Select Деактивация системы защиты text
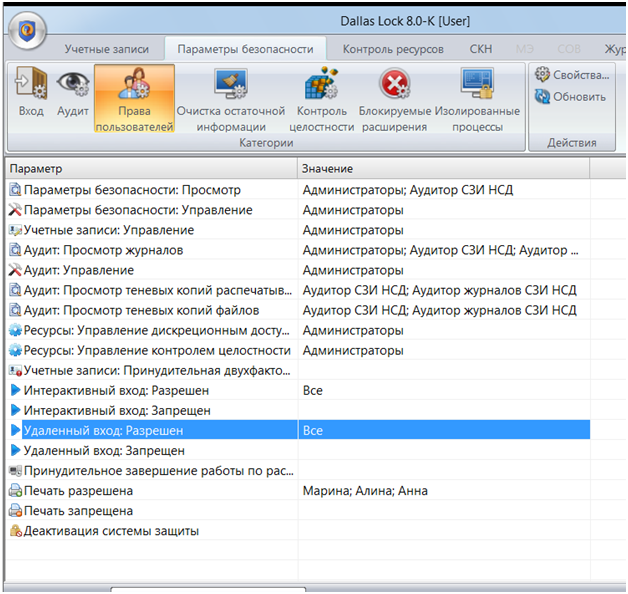 [x=111, y=531]
